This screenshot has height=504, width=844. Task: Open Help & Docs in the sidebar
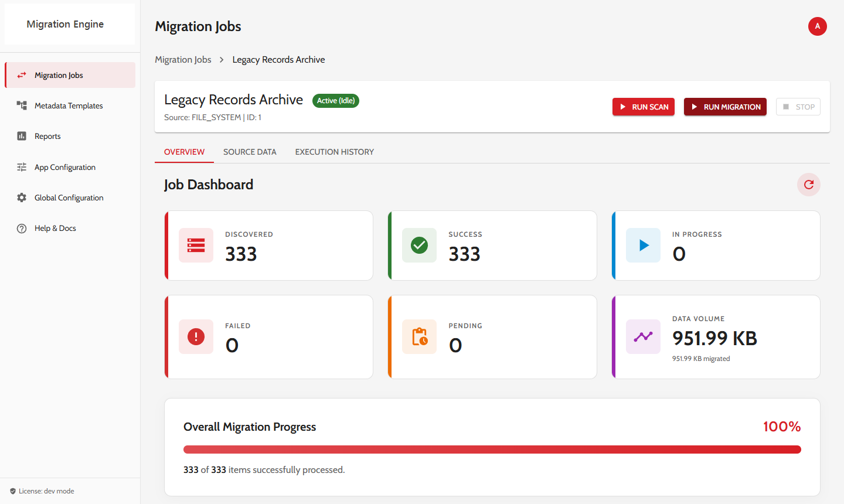(x=70, y=228)
